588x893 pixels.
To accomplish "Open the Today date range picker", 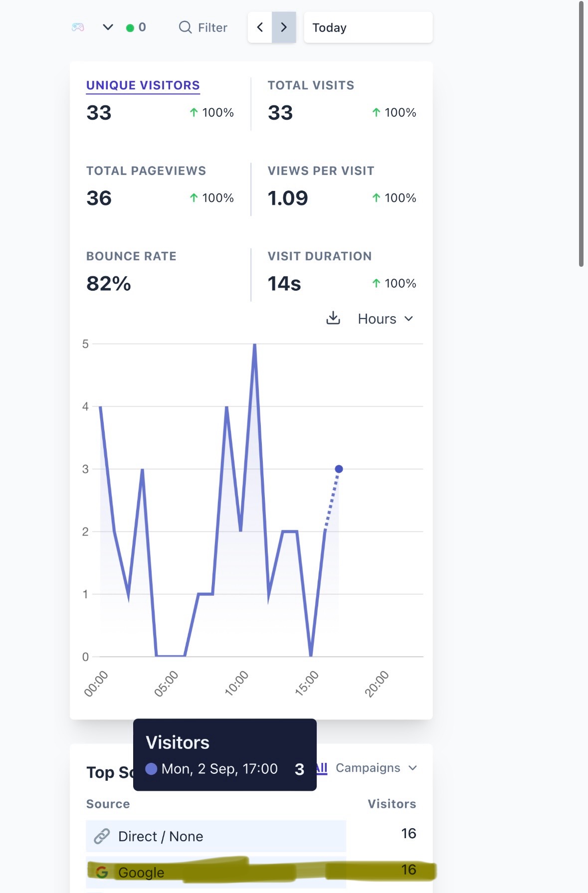I will 368,27.
